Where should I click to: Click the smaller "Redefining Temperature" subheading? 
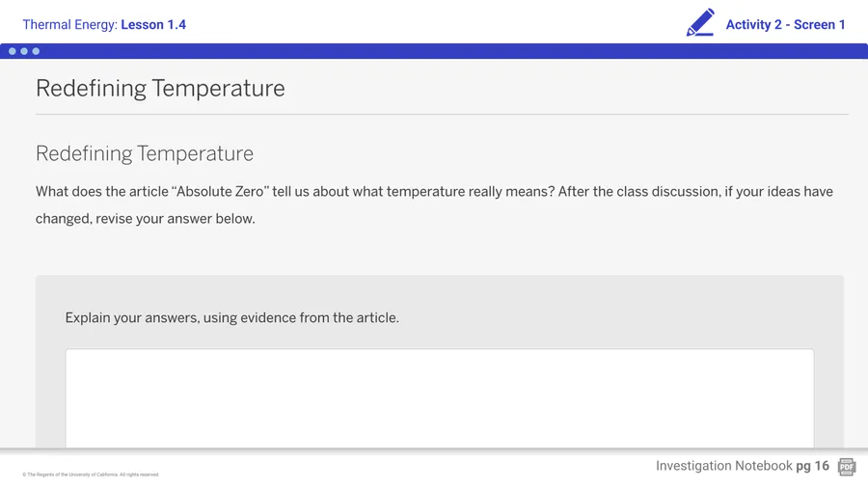[145, 153]
